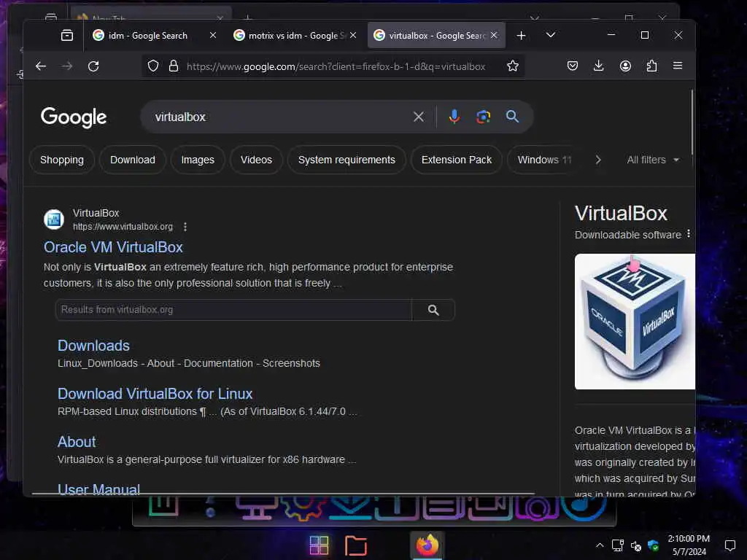Close the virtualbox - Google Search tab

point(494,35)
